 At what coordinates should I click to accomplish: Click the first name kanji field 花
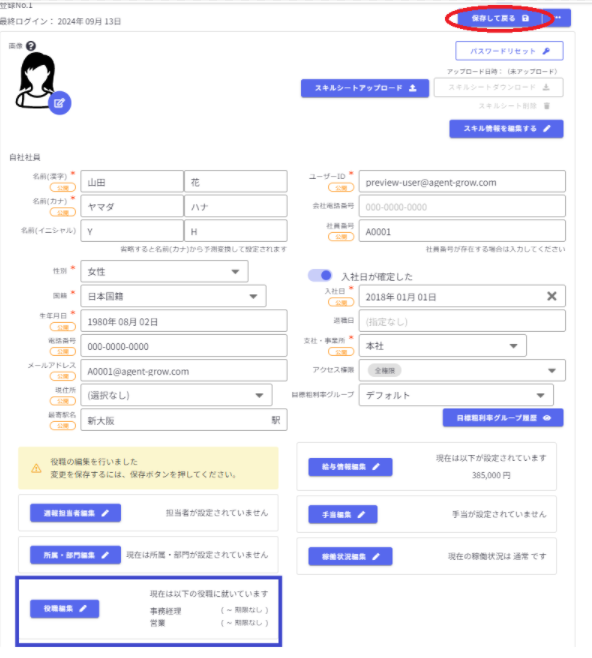click(235, 181)
